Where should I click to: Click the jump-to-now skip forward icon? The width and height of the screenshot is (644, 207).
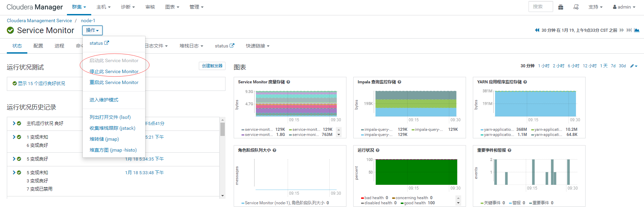629,30
